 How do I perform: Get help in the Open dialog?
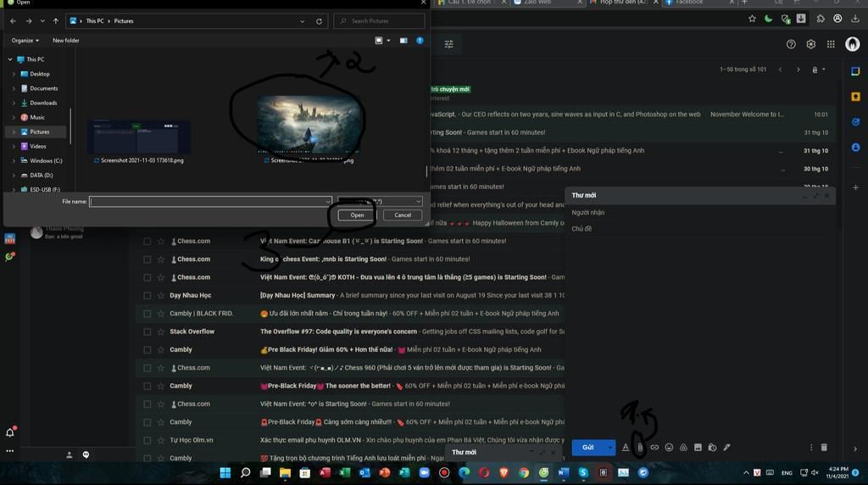pyautogui.click(x=420, y=41)
